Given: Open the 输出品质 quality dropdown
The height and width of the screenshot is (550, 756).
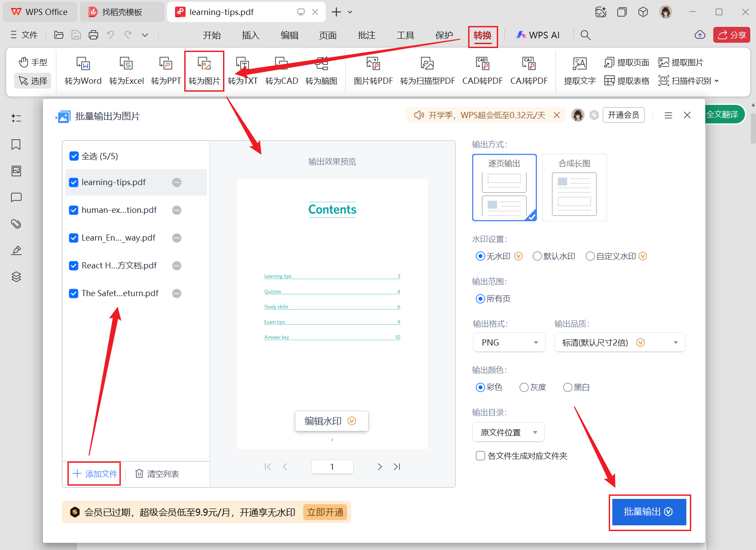Looking at the screenshot, I should [619, 342].
